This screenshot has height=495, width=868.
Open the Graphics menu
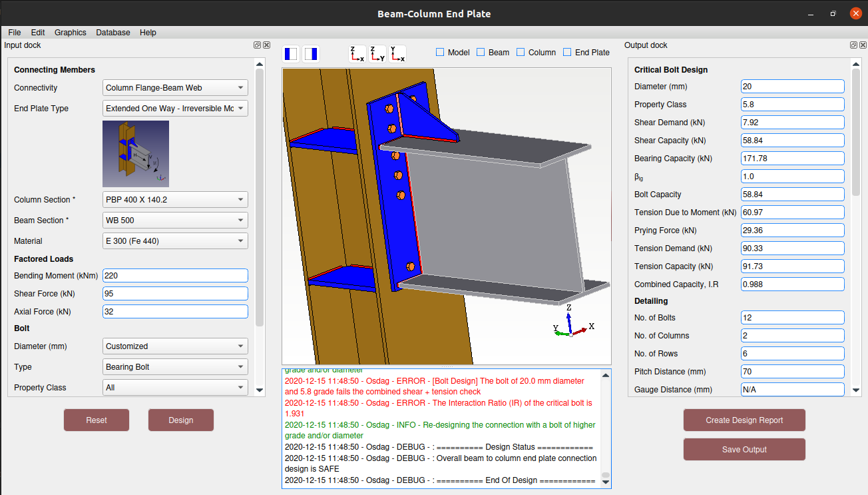tap(71, 33)
